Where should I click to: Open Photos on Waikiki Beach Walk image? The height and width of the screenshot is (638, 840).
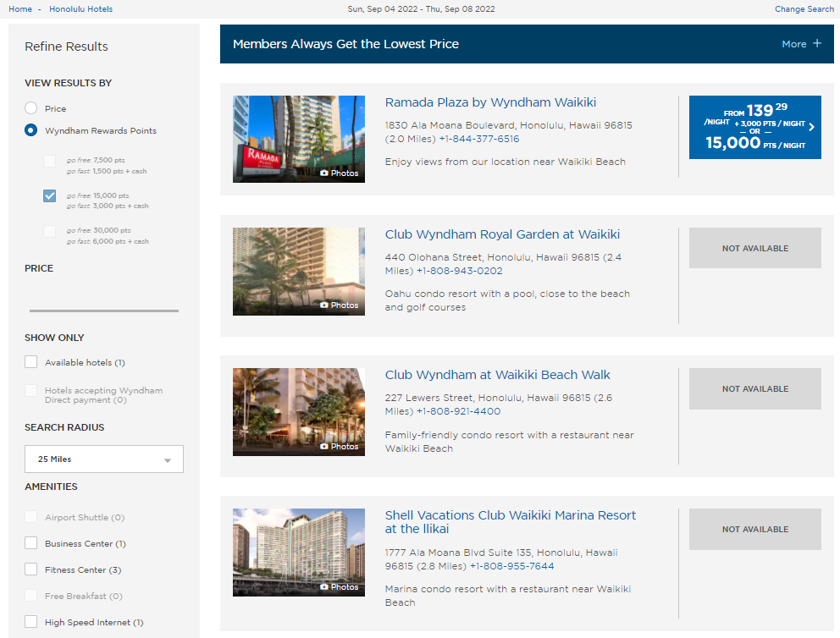coord(339,447)
